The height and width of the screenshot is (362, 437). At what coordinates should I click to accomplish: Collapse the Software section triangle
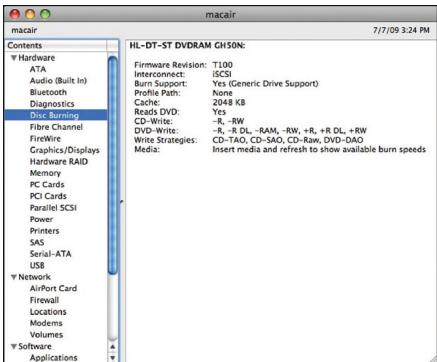(14, 346)
